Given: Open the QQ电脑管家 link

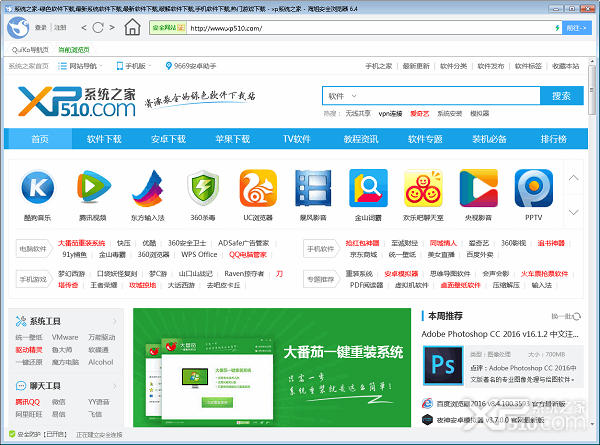Looking at the screenshot, I should (248, 254).
